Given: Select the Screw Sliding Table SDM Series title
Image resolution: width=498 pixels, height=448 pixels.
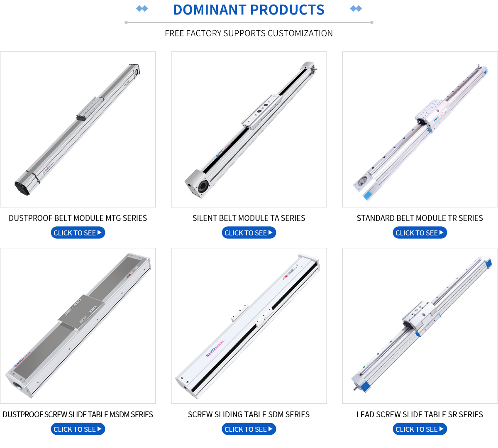Looking at the screenshot, I should pyautogui.click(x=249, y=415).
